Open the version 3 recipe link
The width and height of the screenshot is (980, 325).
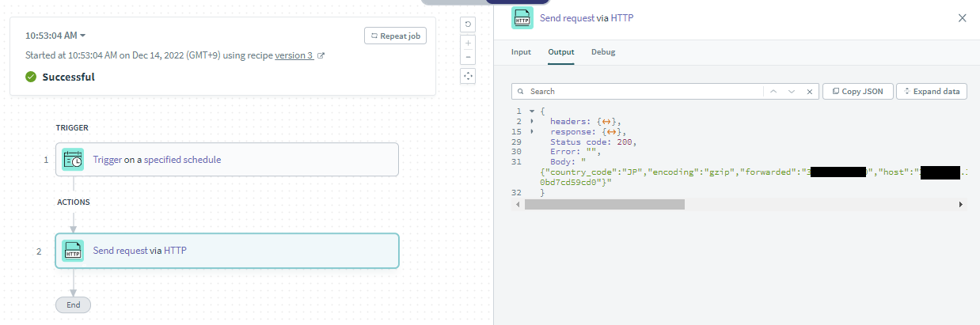(294, 56)
